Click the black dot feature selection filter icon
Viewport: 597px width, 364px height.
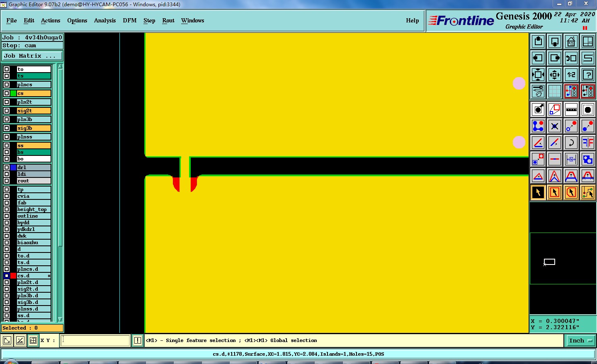[588, 109]
